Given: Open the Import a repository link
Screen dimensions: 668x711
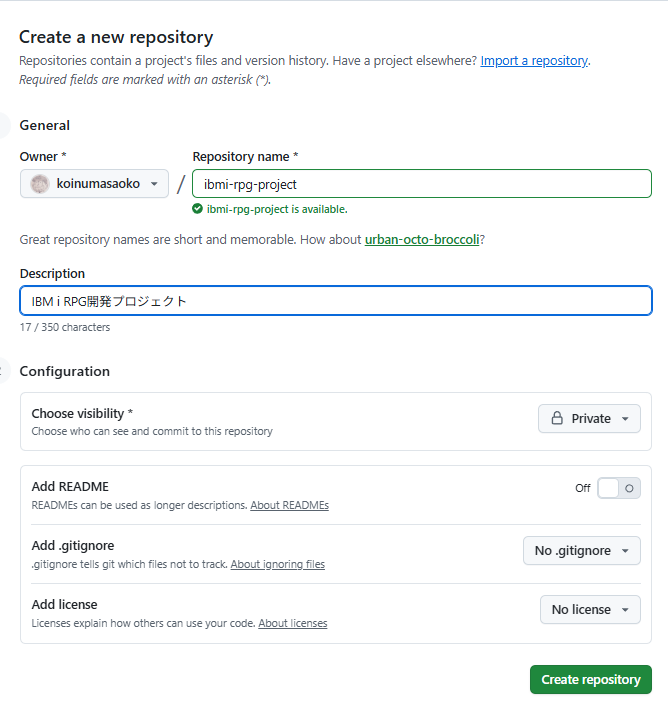Looking at the screenshot, I should click(534, 61).
